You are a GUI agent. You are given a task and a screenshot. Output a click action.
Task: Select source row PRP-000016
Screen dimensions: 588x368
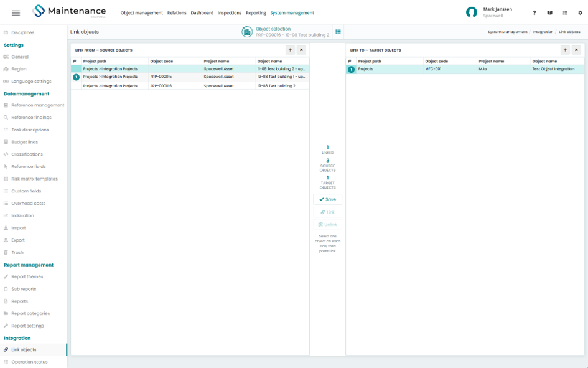click(190, 86)
